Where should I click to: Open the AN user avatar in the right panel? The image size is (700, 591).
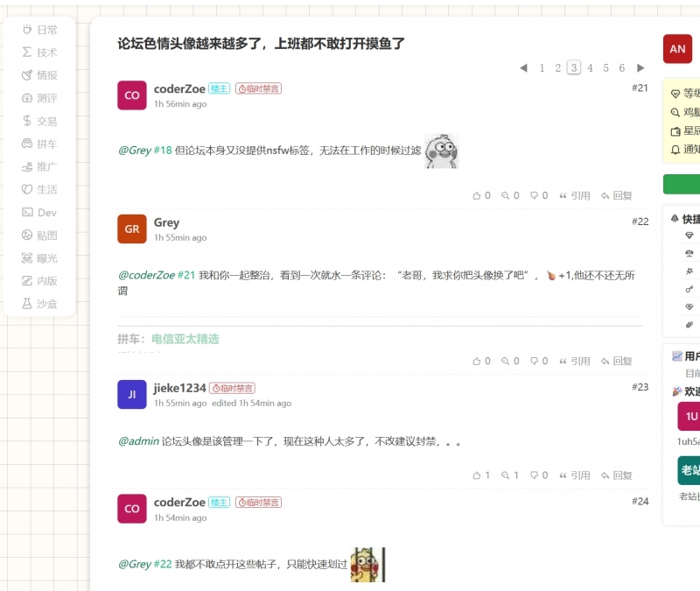pos(677,49)
